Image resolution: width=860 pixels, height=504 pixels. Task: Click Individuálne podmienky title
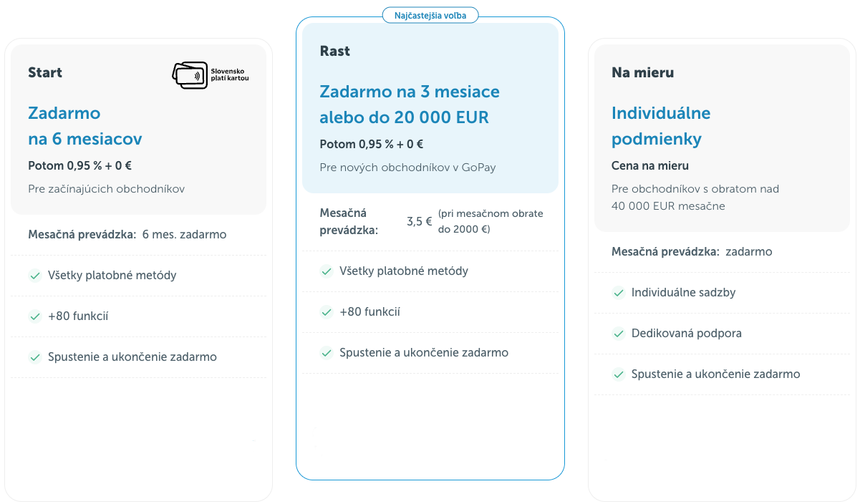point(660,126)
